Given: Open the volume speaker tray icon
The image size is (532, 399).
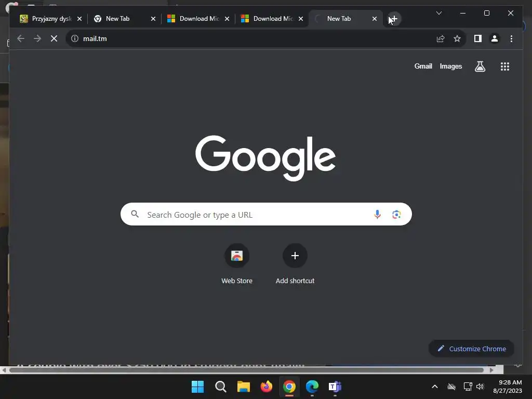Looking at the screenshot, I should tap(480, 387).
